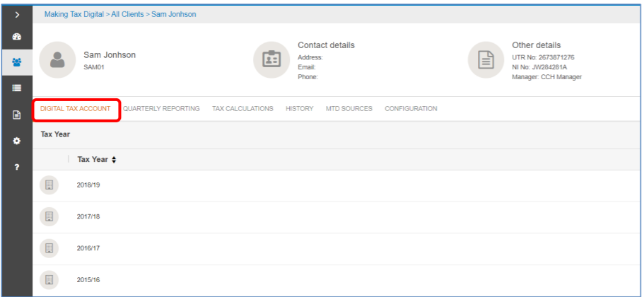Select the clients people icon in sidebar
The height and width of the screenshot is (297, 644).
pos(17,62)
